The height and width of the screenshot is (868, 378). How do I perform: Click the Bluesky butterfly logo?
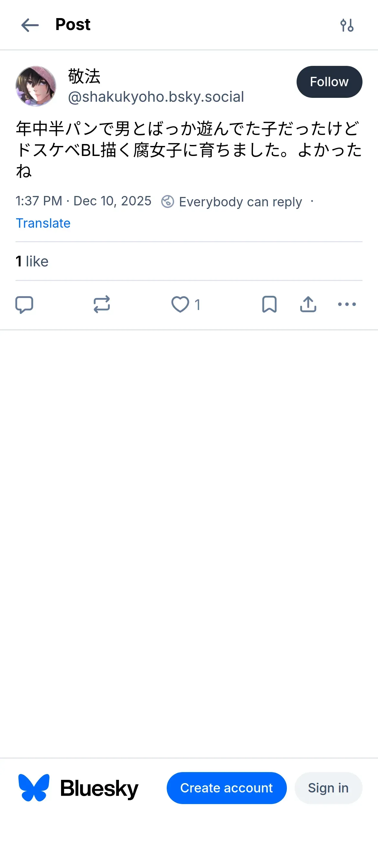34,788
